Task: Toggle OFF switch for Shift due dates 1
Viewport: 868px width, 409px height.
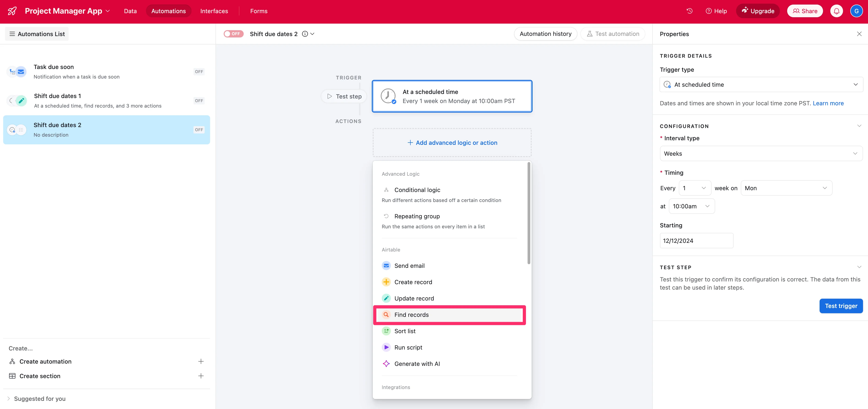Action: pyautogui.click(x=199, y=101)
